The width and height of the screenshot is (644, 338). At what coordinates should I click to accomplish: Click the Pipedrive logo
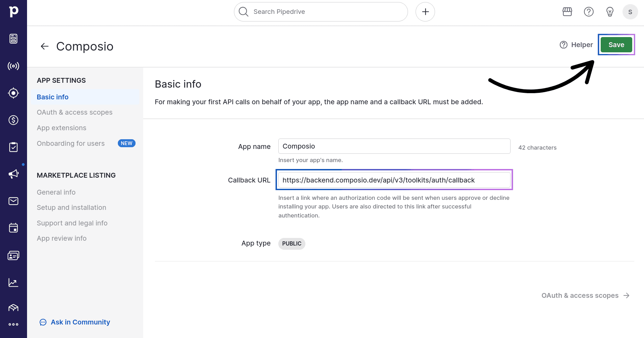pyautogui.click(x=14, y=11)
